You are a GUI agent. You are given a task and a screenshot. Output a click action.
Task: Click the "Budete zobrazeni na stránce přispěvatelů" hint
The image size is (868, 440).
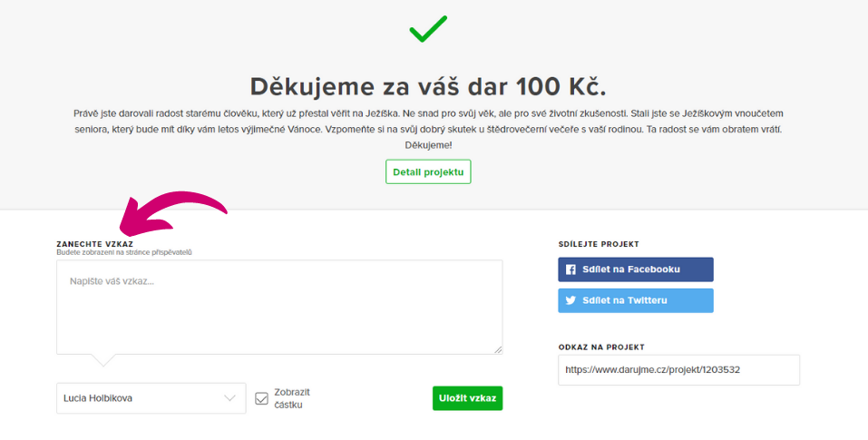click(123, 252)
